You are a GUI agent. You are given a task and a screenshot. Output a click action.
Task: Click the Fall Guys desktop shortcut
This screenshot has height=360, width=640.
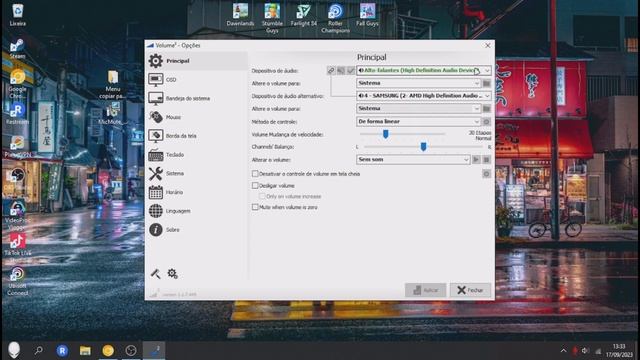pos(367,15)
